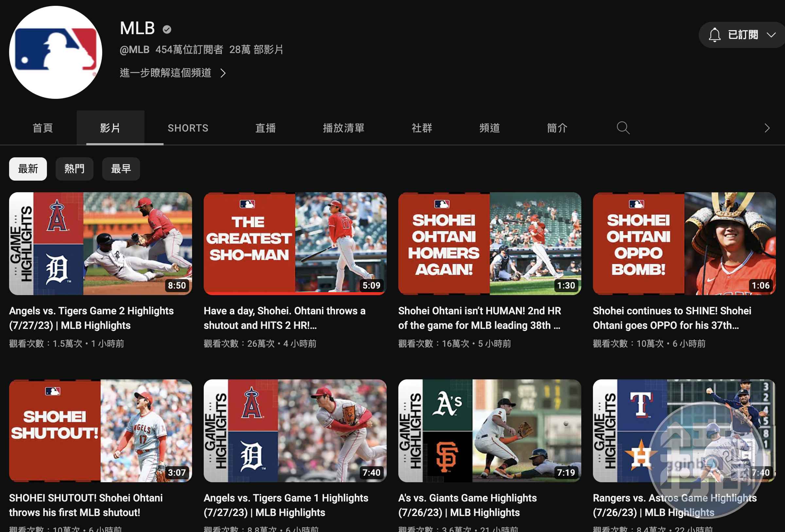Switch to the 社群 tab

tap(422, 128)
